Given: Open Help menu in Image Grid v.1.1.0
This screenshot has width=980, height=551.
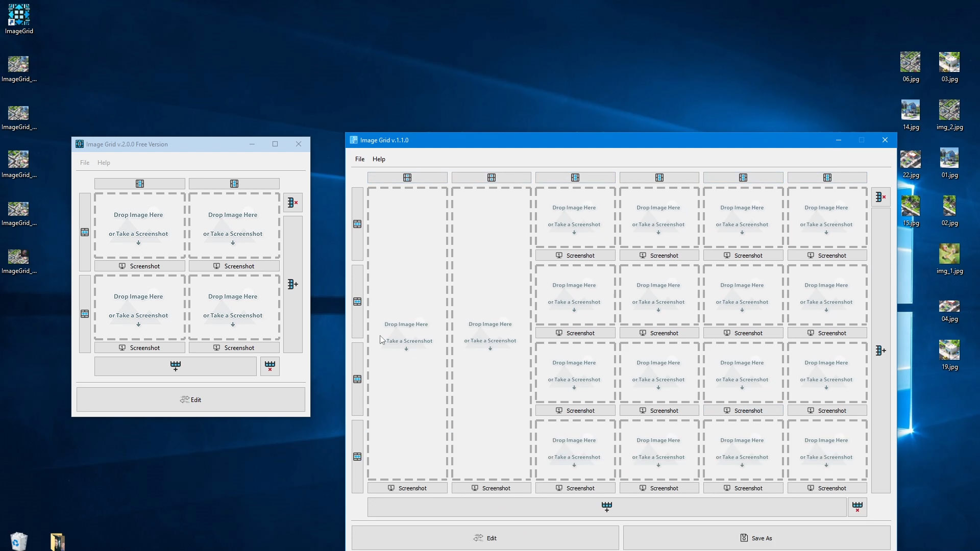Looking at the screenshot, I should 379,159.
